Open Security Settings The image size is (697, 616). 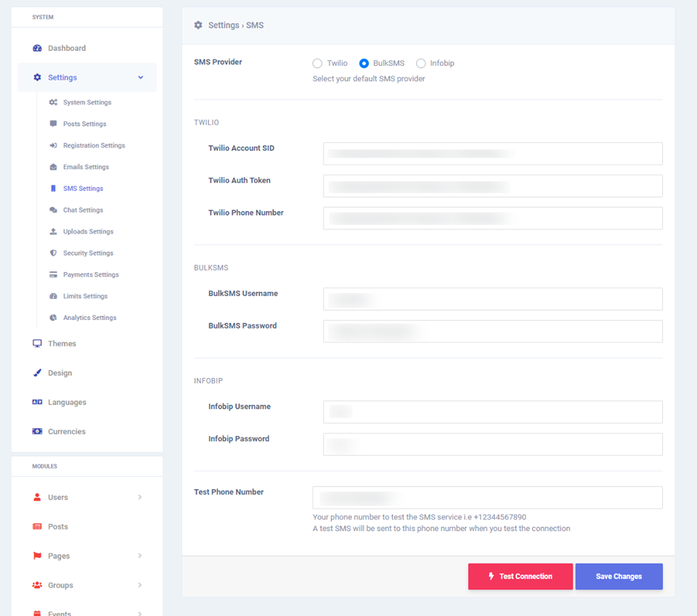[88, 252]
